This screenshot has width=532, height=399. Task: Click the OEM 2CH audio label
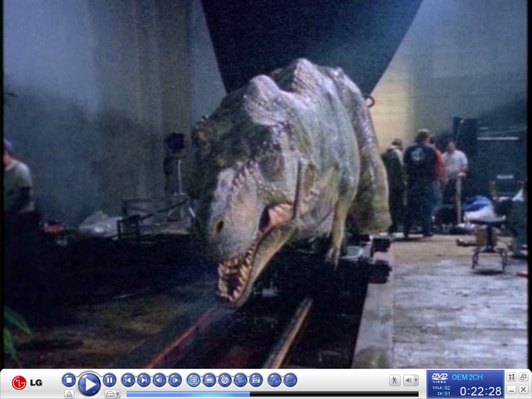click(x=467, y=377)
